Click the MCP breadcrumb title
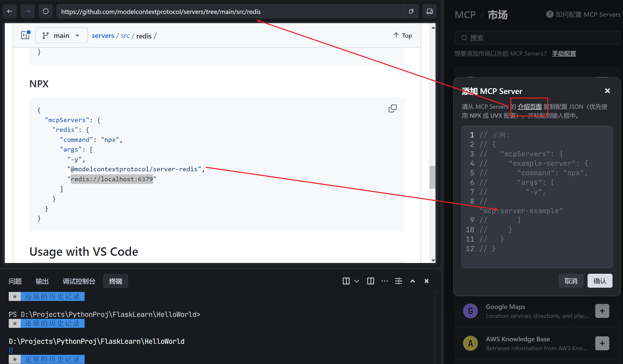 [x=465, y=15]
